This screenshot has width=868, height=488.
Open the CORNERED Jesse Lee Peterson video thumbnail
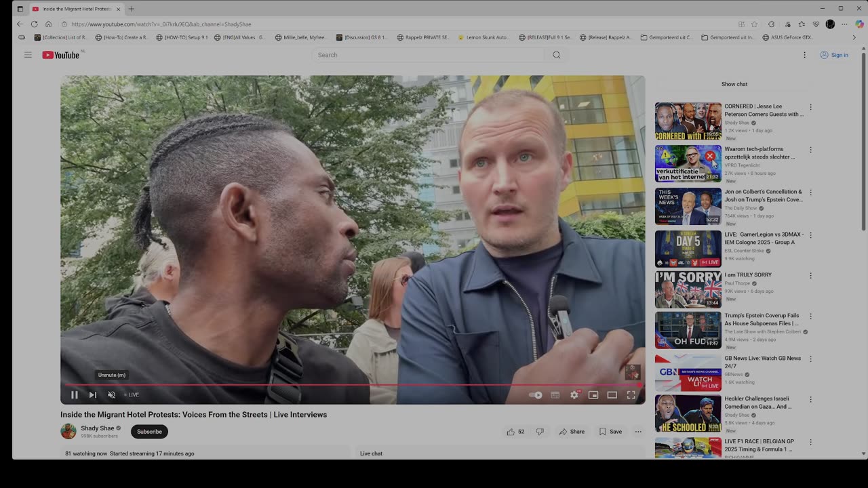[688, 121]
